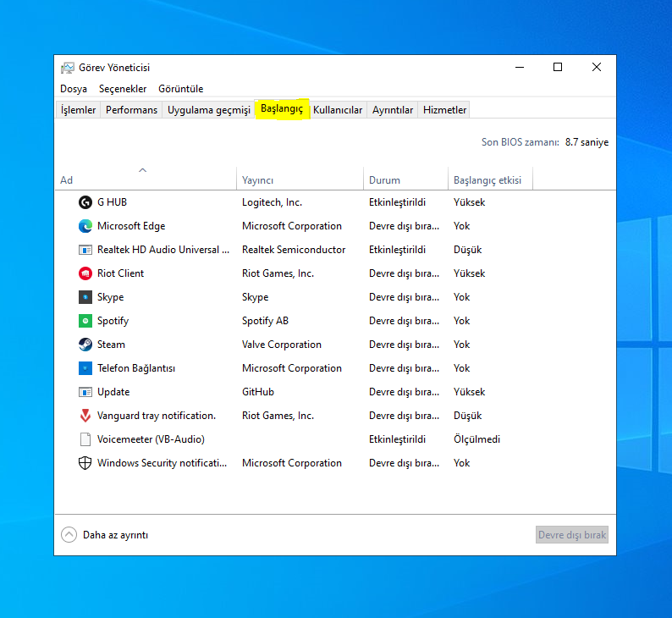Viewport: 672px width, 618px height.
Task: Select the Steam name text
Action: tap(111, 345)
